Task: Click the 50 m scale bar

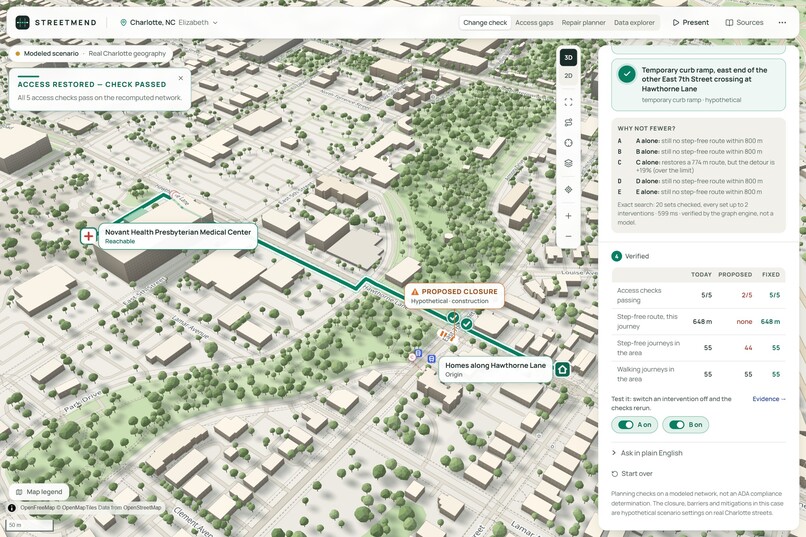Action: 29,525
